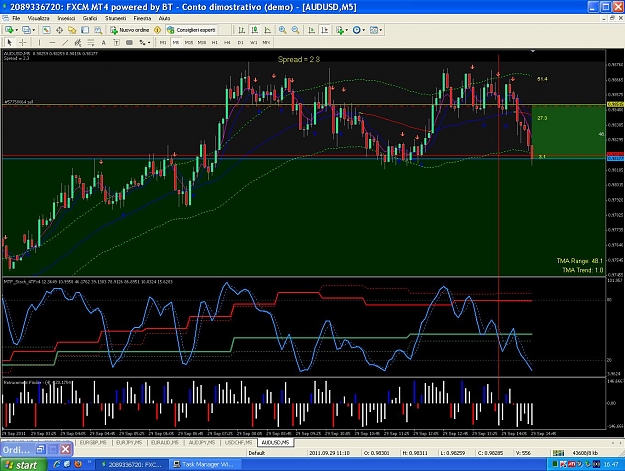Expand the Profiles dropdown arrow

[33, 30]
